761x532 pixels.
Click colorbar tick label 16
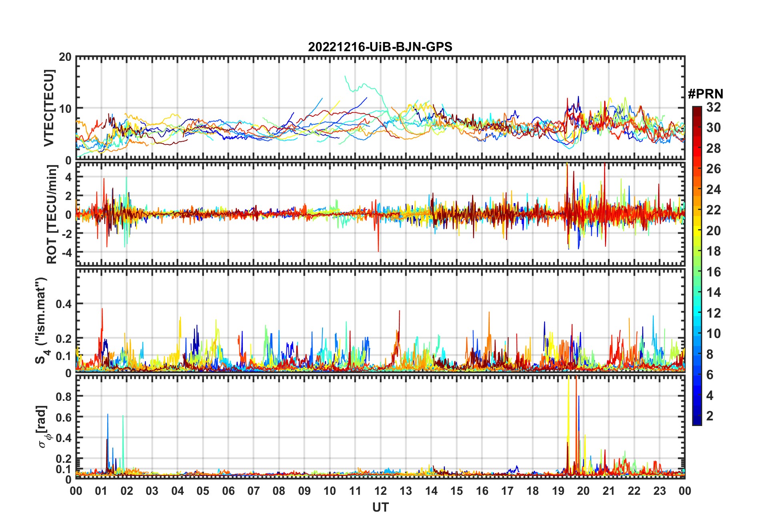point(713,272)
